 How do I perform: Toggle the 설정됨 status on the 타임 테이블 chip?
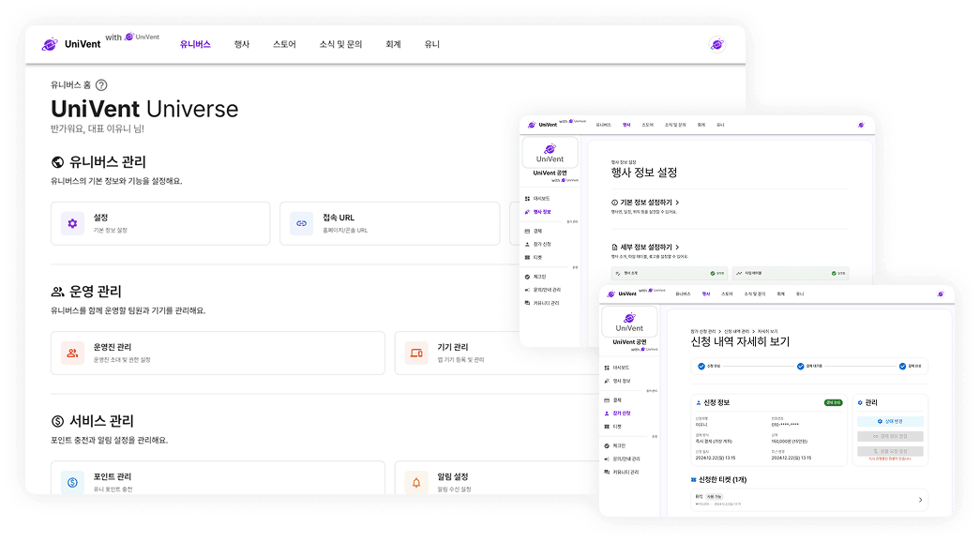[835, 272]
